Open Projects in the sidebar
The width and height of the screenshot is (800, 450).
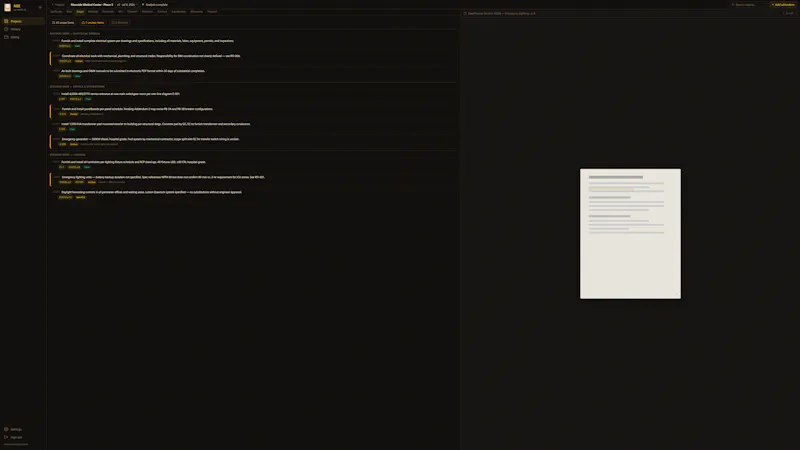pos(22,21)
